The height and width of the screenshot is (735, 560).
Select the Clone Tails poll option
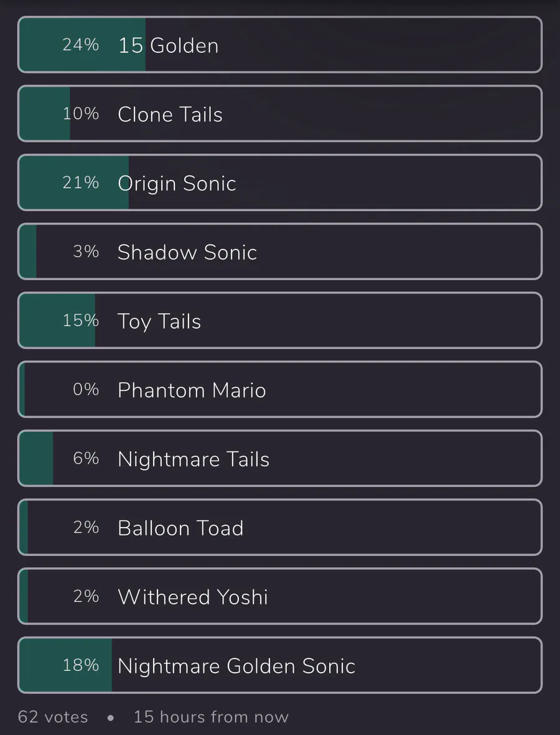click(280, 114)
